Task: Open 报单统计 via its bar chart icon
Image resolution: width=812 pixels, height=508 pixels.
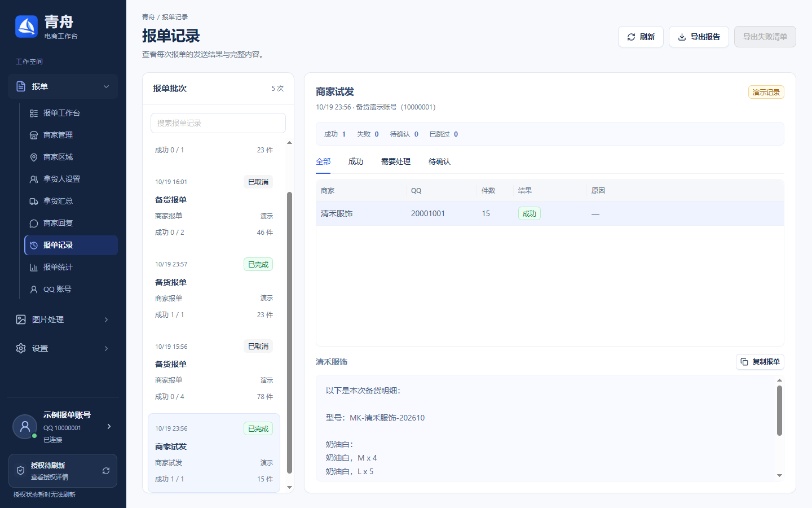Action: pyautogui.click(x=34, y=267)
